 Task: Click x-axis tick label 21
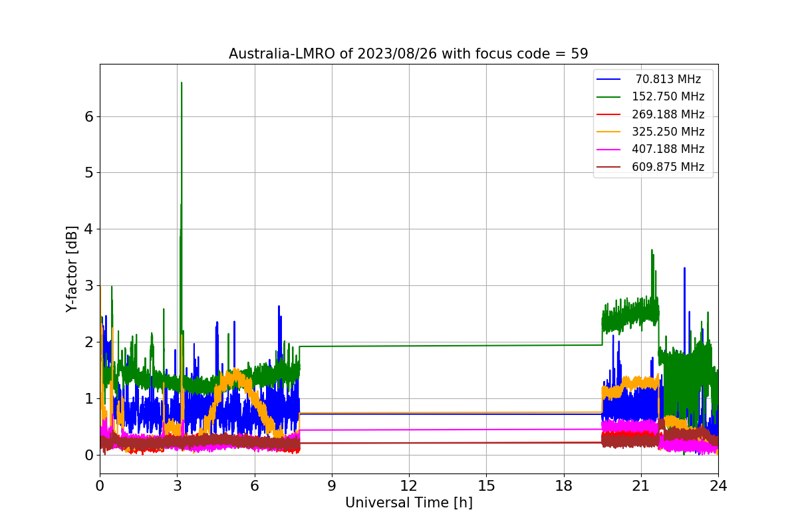[x=640, y=486]
